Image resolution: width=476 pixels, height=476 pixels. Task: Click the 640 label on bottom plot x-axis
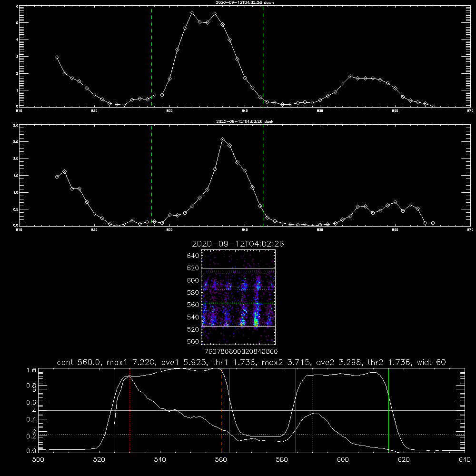465,460
